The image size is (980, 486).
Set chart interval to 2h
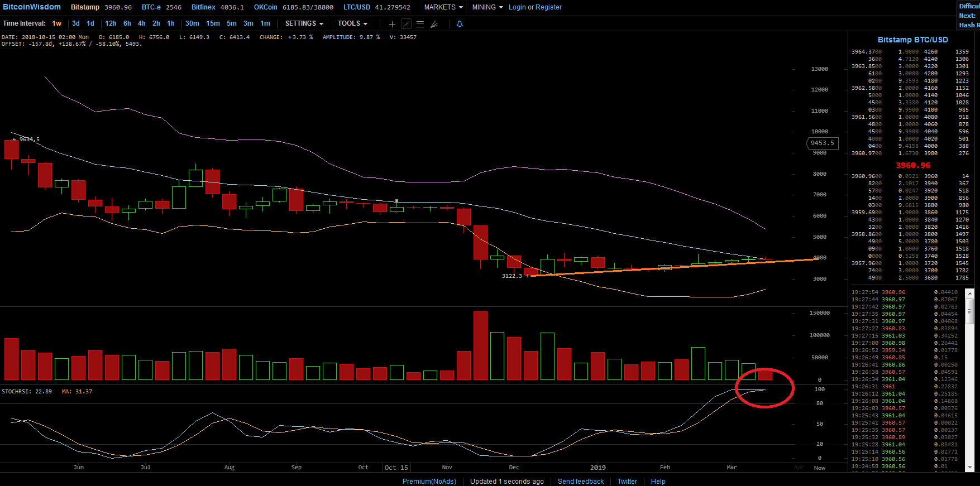[x=156, y=23]
